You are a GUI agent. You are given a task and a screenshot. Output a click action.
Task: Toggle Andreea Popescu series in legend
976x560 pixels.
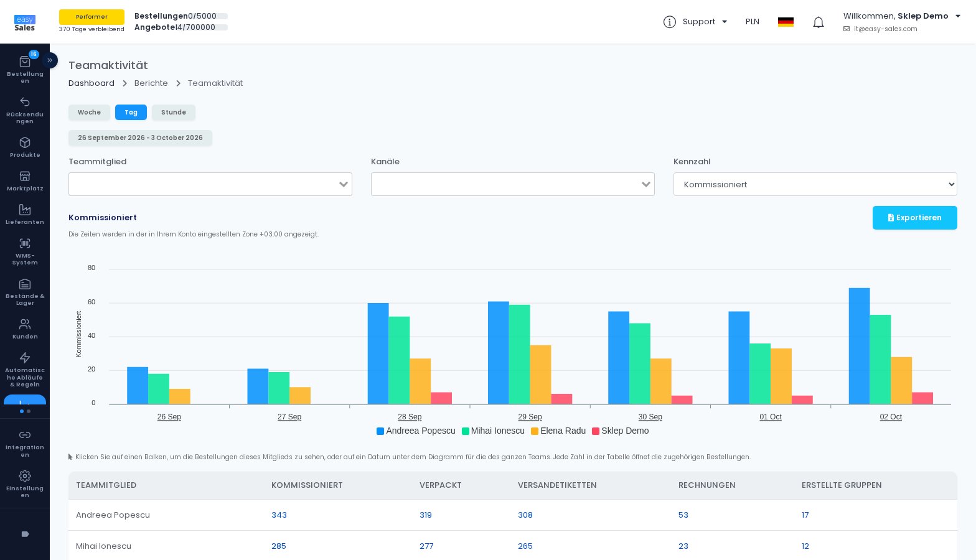[x=416, y=431]
